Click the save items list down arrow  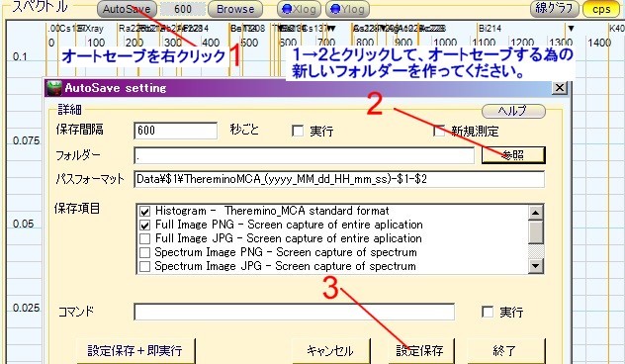coord(536,265)
